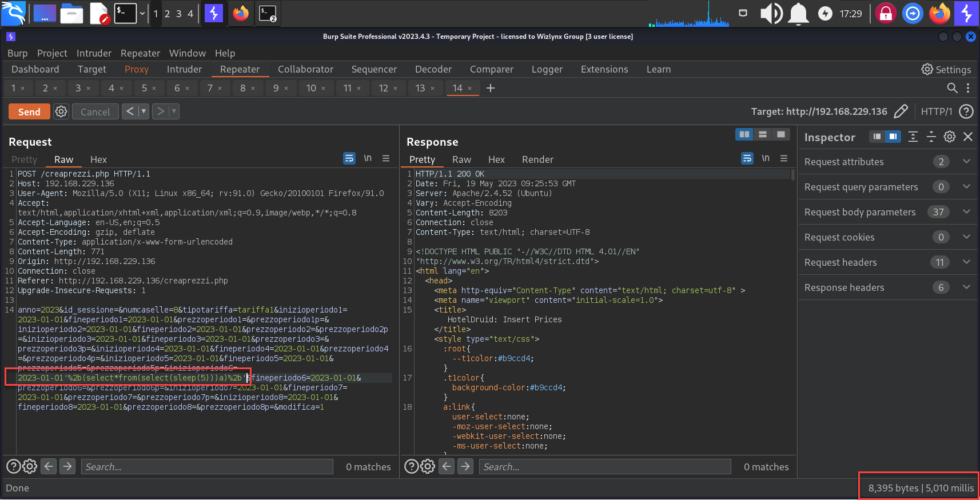Toggle request non-printable characters \n
980x500 pixels.
pyautogui.click(x=368, y=158)
